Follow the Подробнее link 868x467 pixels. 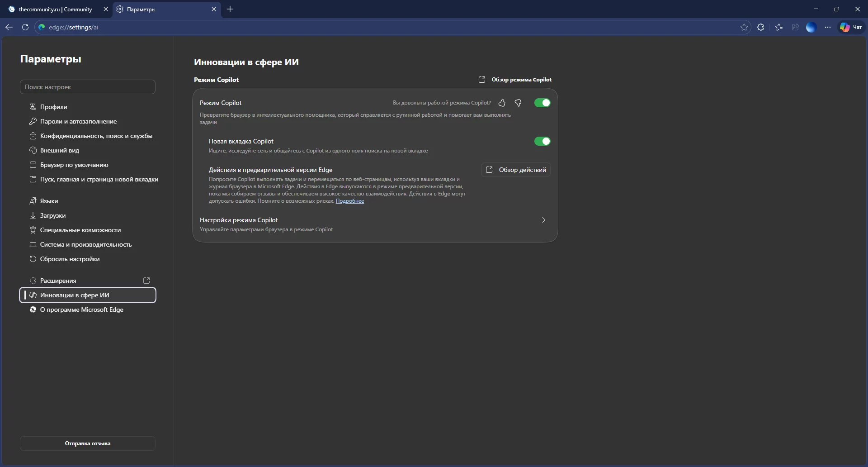[x=349, y=201]
